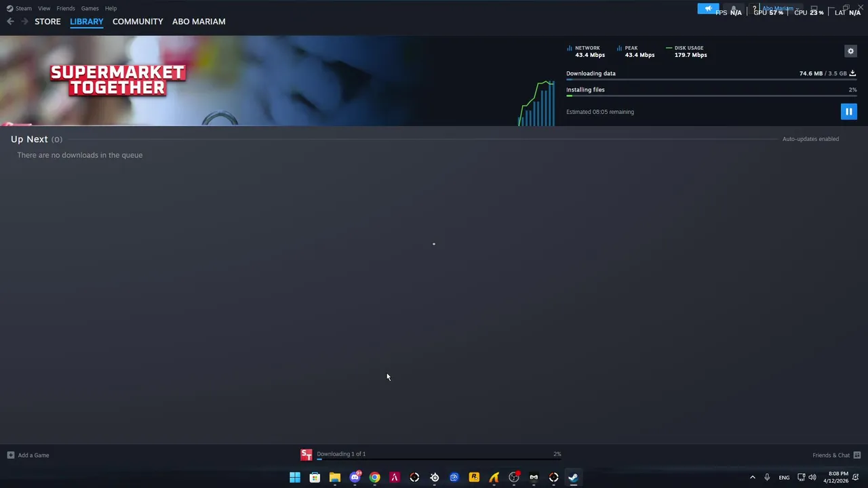Click the PEAK 43.4 Mbps readout
The width and height of the screenshot is (868, 488).
(x=636, y=52)
